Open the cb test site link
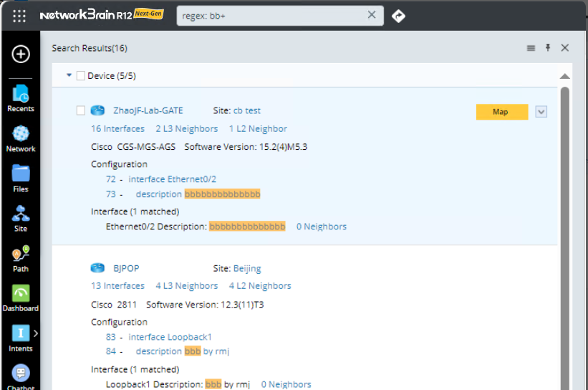 click(247, 110)
